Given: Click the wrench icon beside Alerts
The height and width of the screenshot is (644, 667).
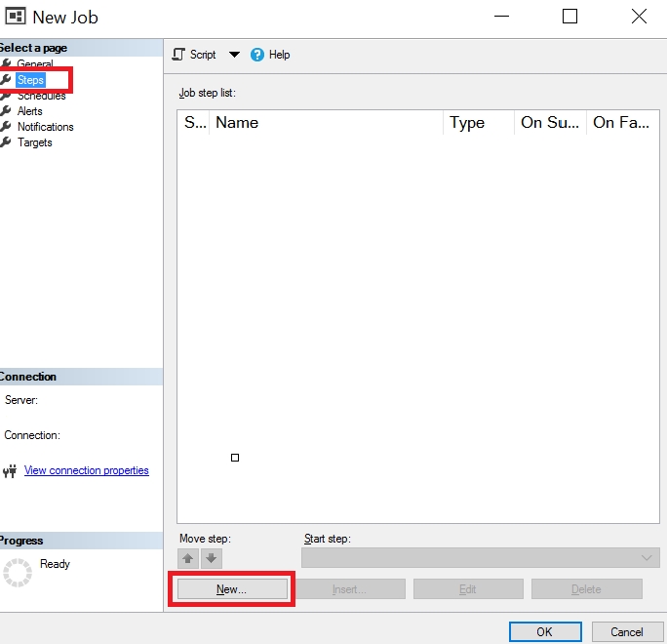Looking at the screenshot, I should [x=6, y=111].
